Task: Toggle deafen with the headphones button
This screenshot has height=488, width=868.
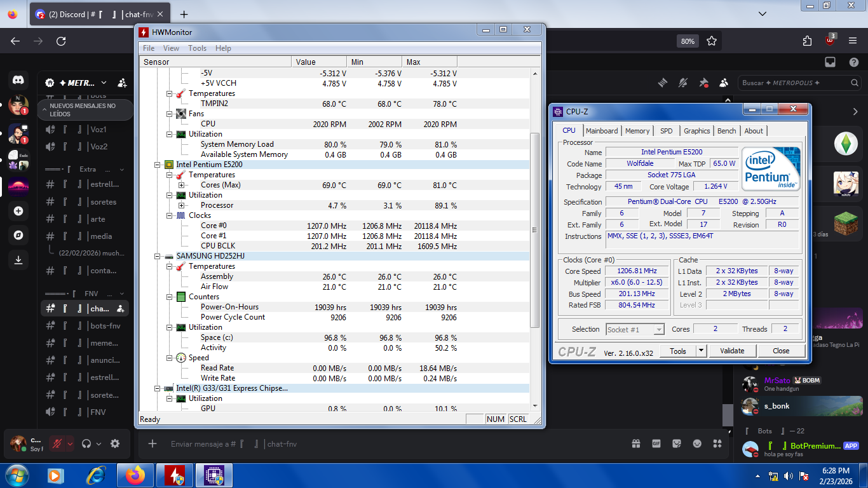Action: [x=86, y=444]
